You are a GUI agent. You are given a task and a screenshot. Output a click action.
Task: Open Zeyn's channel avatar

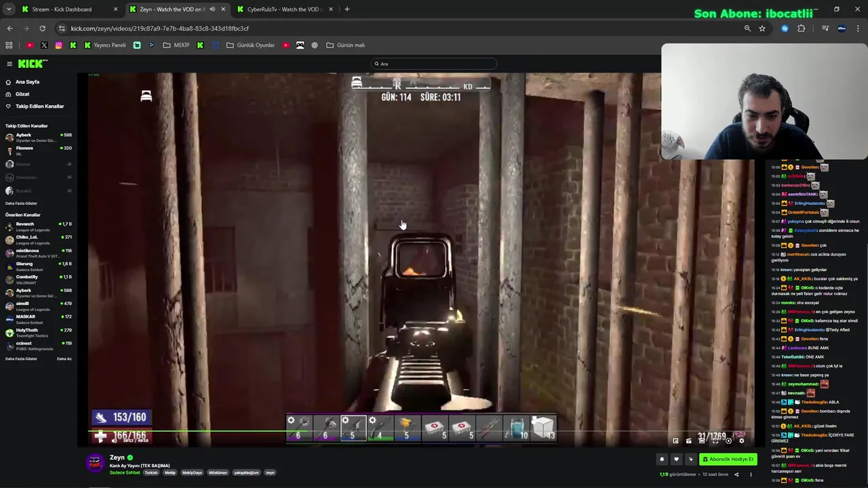click(x=96, y=463)
